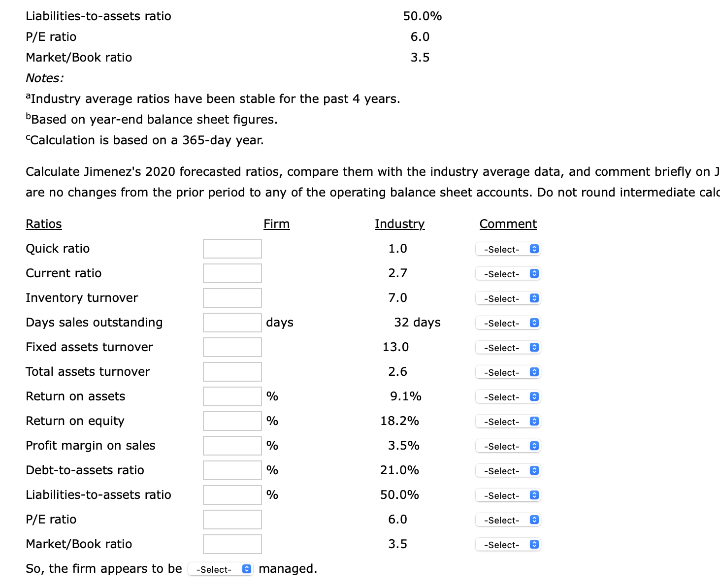Open the Days sales outstanding comment dropdown
This screenshot has height=588, width=720.
tap(507, 323)
